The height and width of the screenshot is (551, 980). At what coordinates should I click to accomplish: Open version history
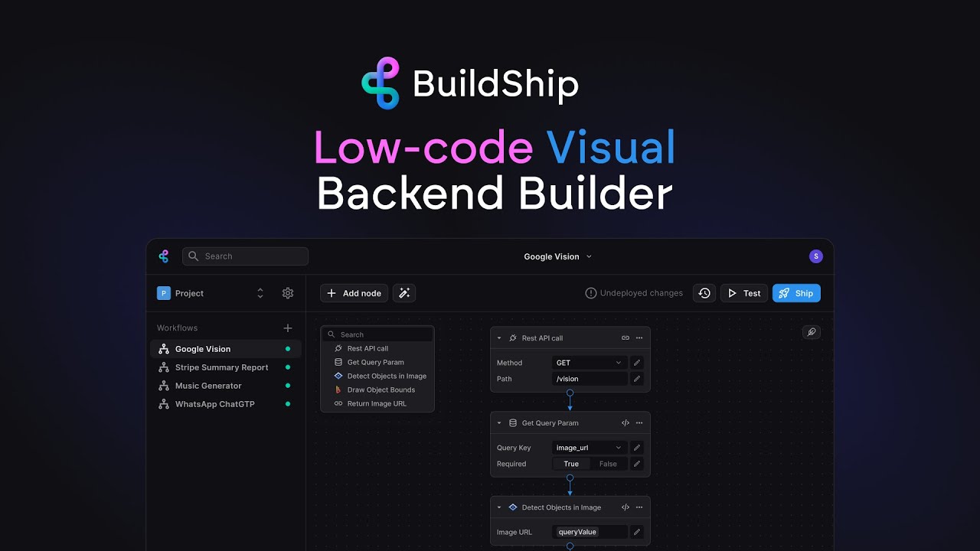(704, 293)
